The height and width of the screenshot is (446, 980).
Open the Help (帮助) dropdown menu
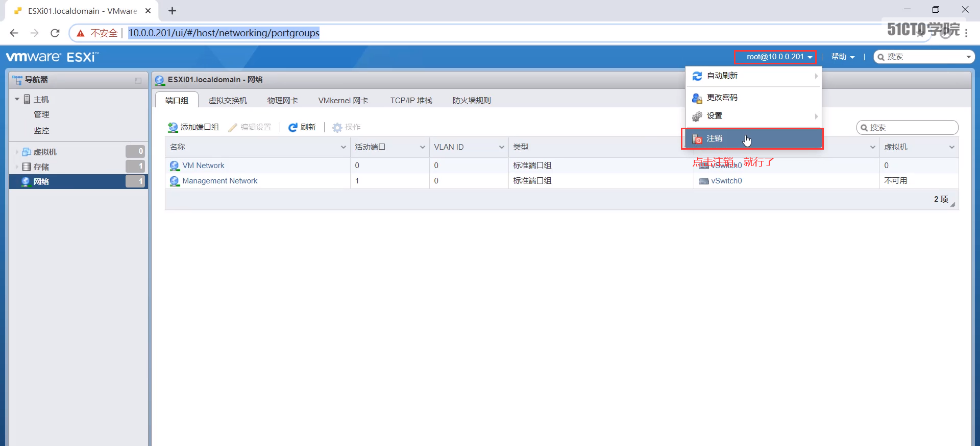tap(843, 57)
